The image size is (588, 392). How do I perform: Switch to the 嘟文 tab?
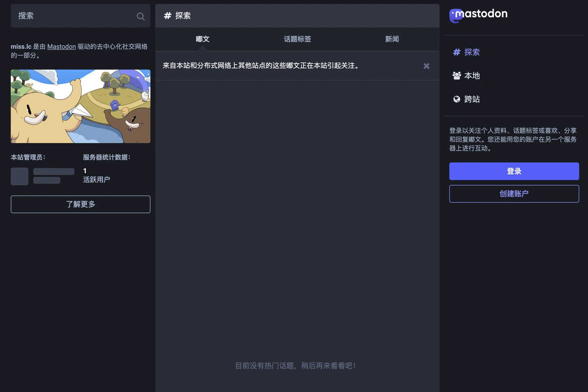tap(203, 39)
